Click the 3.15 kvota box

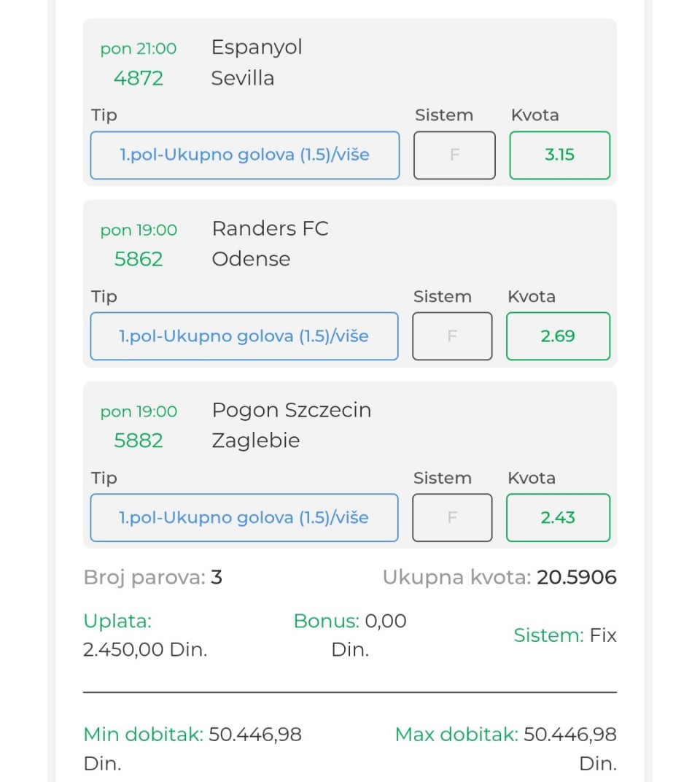559,155
